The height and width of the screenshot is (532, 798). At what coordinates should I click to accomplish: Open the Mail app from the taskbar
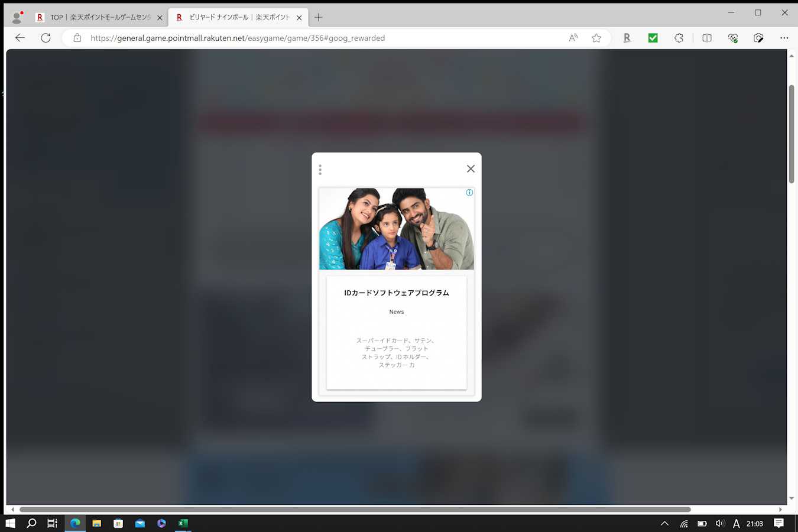140,523
